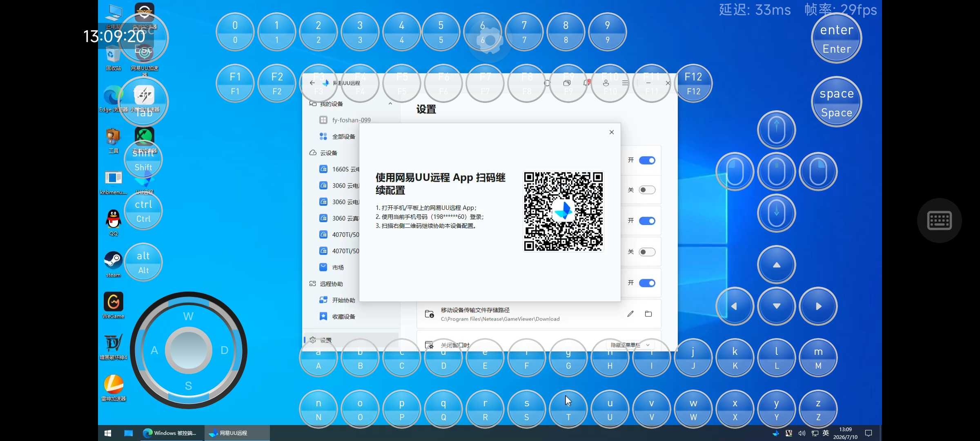Close the QR code scan dialog
This screenshot has height=441, width=980.
pyautogui.click(x=611, y=132)
